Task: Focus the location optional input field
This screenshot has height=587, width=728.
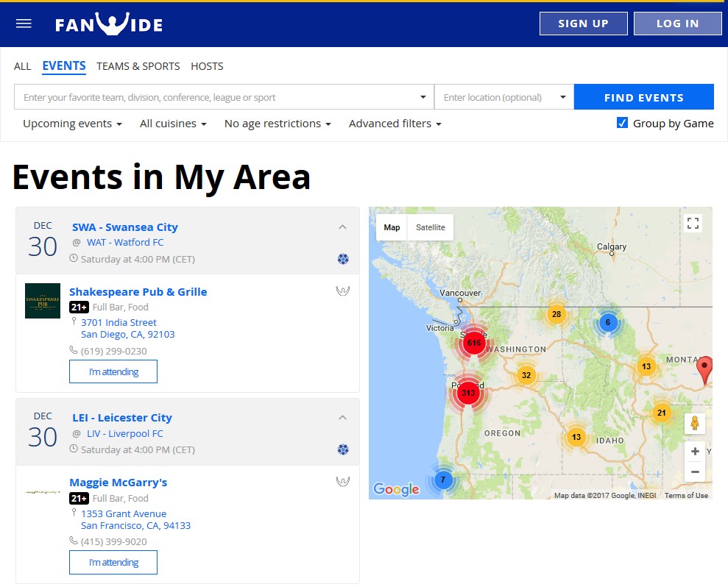Action: 504,97
